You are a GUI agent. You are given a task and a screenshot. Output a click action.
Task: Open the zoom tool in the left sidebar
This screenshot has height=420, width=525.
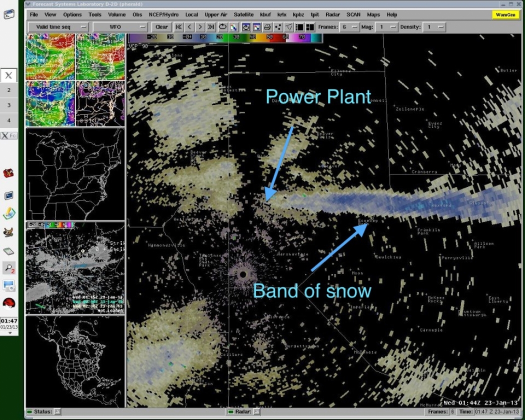(x=9, y=267)
